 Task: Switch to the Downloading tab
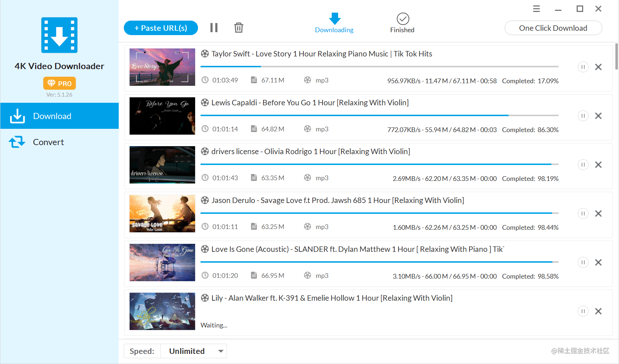point(334,23)
